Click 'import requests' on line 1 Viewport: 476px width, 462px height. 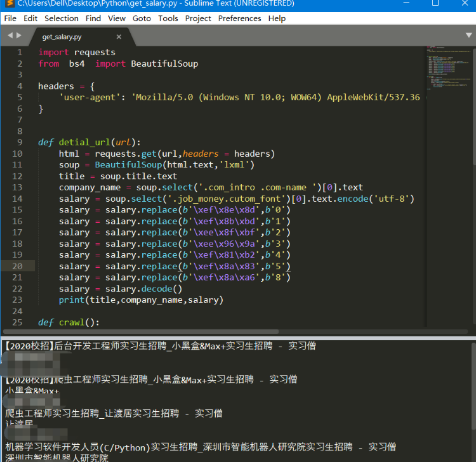(77, 53)
